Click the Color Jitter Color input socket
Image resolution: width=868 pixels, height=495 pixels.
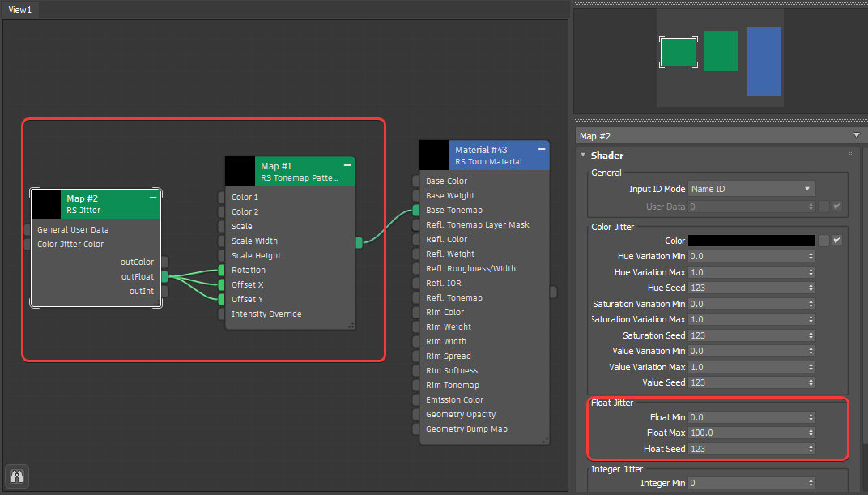click(x=28, y=244)
